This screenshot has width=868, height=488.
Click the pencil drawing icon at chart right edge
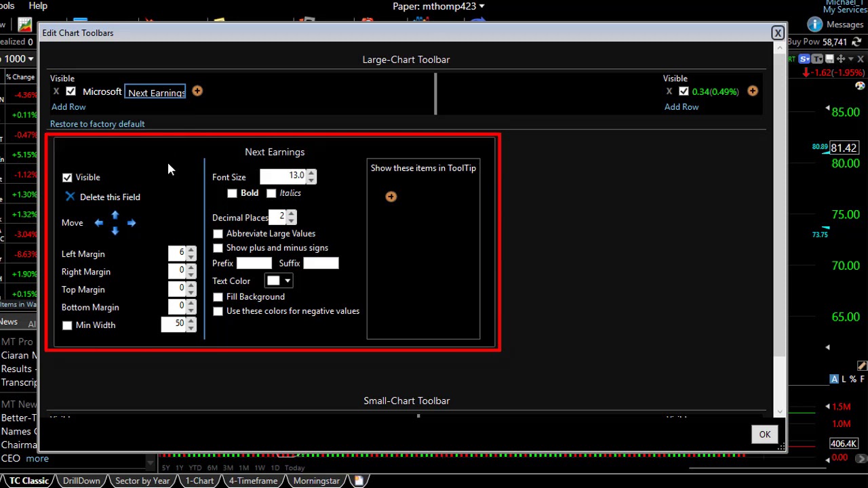(x=862, y=366)
